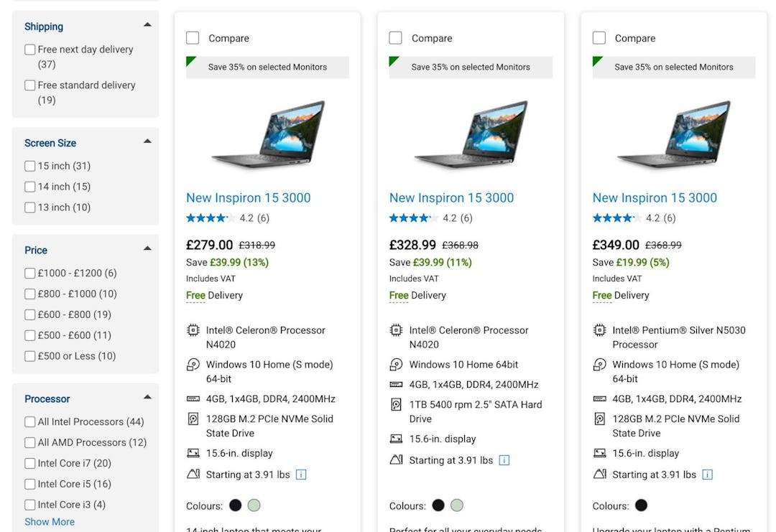Click the storage drive icon beside 1TB SATA spec
Viewport: 776px width, 532px height.
(396, 404)
